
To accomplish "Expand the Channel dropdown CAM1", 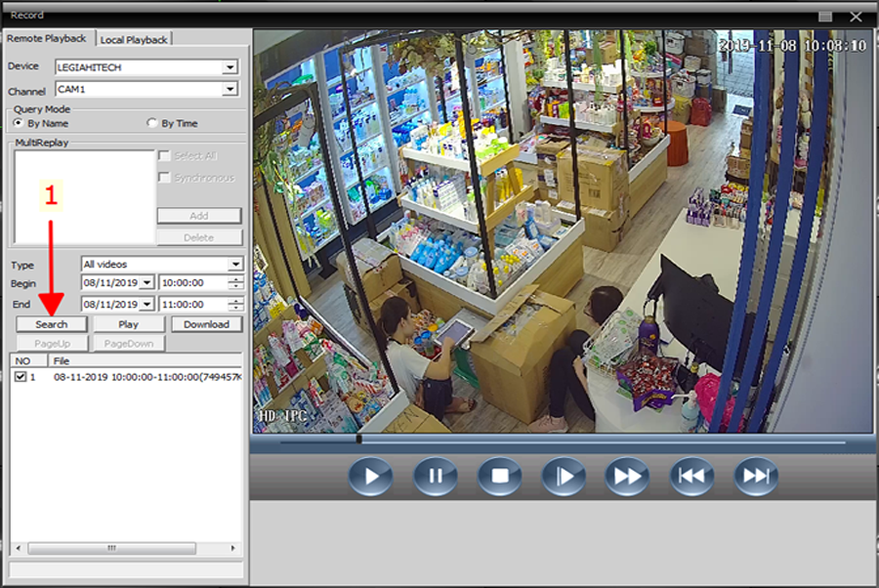I will point(230,89).
